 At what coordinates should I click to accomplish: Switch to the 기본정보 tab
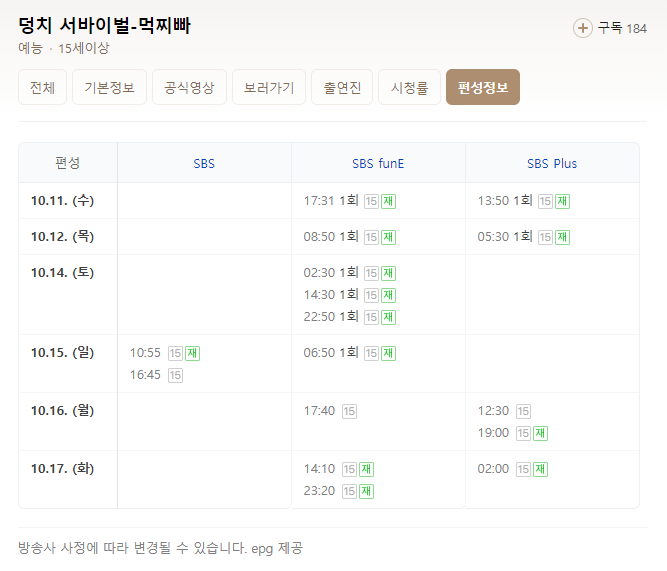[x=109, y=87]
